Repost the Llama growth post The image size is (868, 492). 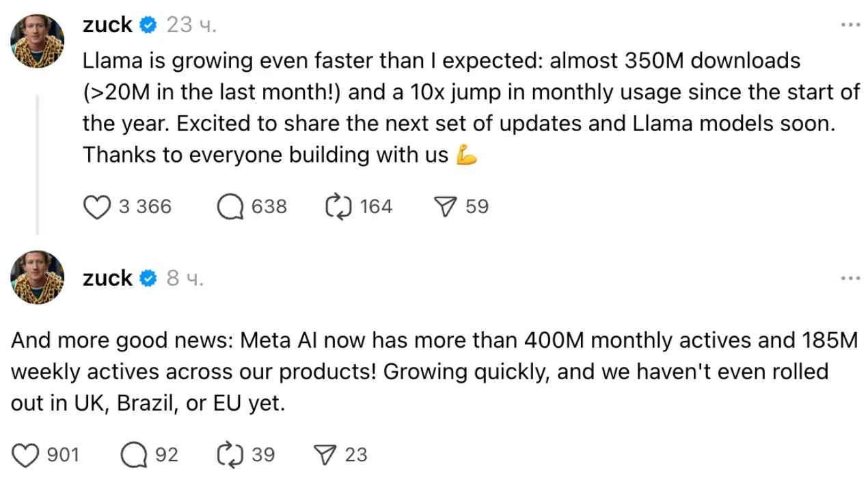339,207
